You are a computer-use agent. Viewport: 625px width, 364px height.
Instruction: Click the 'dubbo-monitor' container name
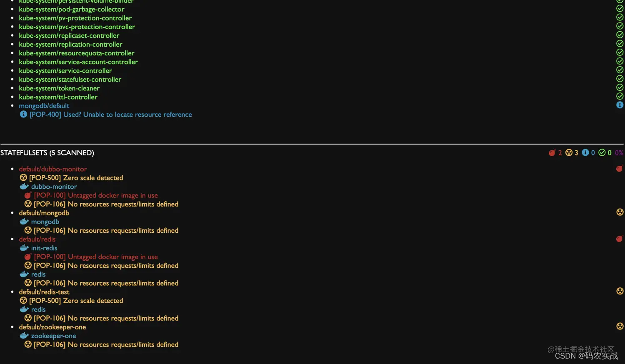point(54,187)
